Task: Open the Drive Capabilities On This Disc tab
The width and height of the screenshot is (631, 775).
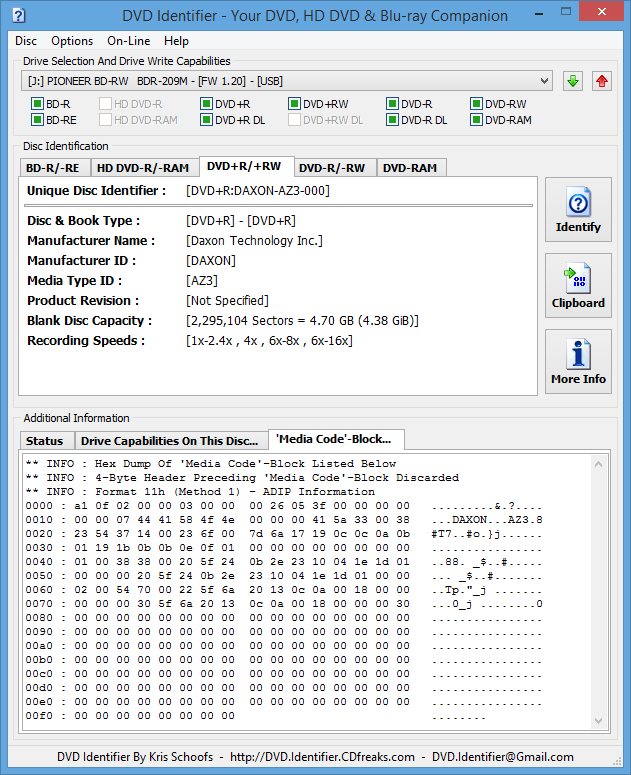Action: [169, 441]
